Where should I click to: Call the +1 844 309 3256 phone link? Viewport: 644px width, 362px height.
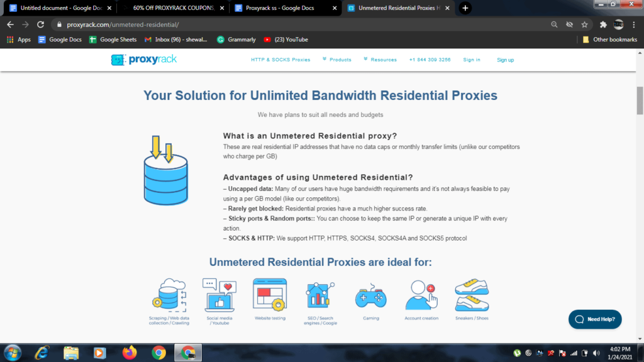pyautogui.click(x=430, y=60)
